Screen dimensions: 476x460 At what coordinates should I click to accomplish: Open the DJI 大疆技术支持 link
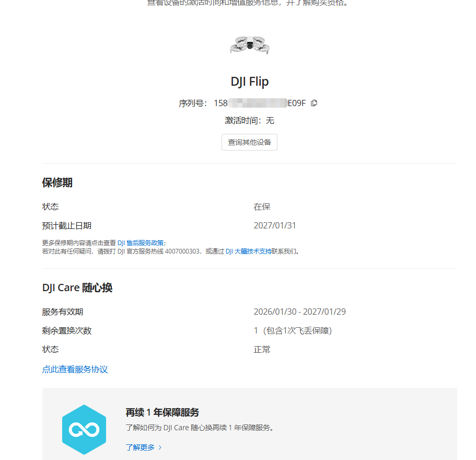pos(248,251)
